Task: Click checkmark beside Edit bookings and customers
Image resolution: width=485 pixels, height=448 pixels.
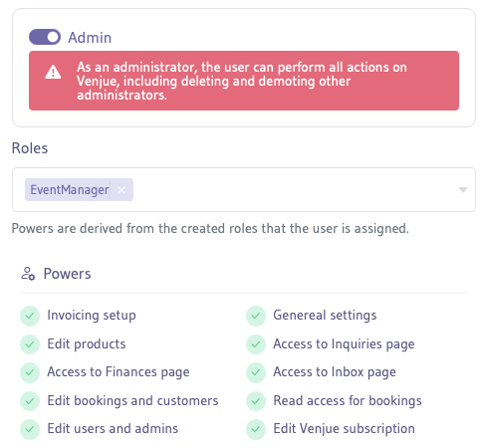Action: 30,401
